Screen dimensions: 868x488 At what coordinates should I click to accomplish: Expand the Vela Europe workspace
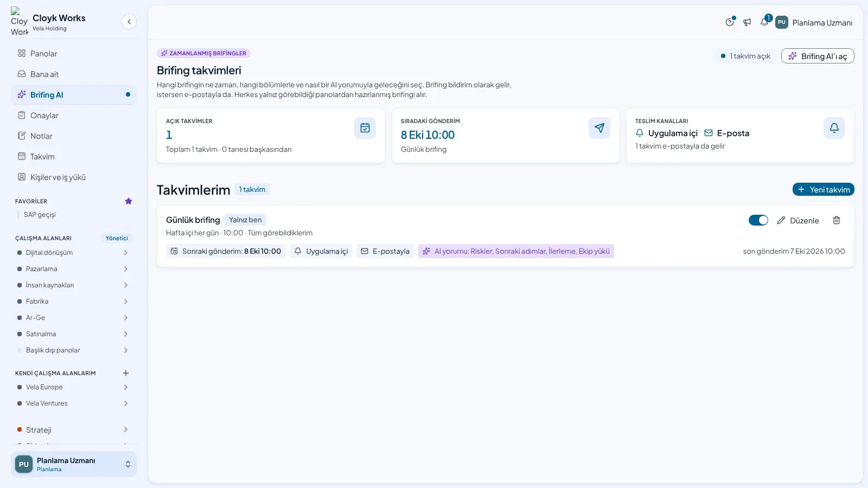point(126,387)
